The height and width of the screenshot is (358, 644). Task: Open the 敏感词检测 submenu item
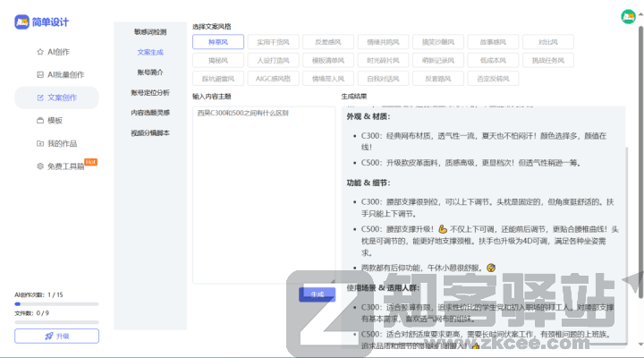click(x=150, y=32)
